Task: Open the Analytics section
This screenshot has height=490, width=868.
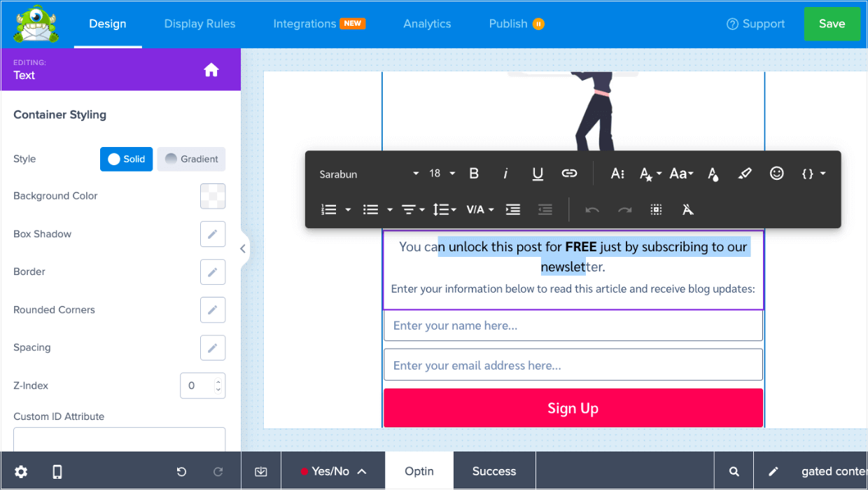Action: (427, 23)
